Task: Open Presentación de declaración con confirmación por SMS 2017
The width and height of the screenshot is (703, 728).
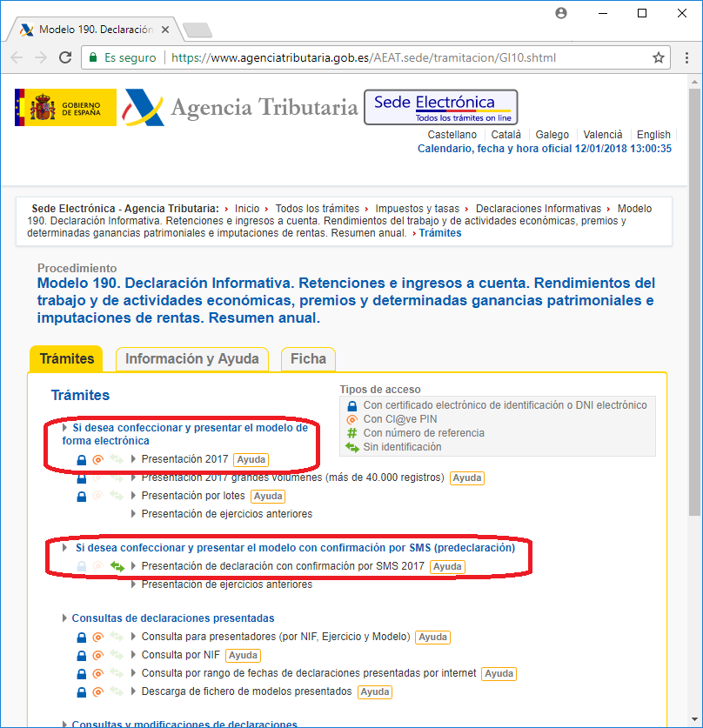Action: [x=283, y=566]
